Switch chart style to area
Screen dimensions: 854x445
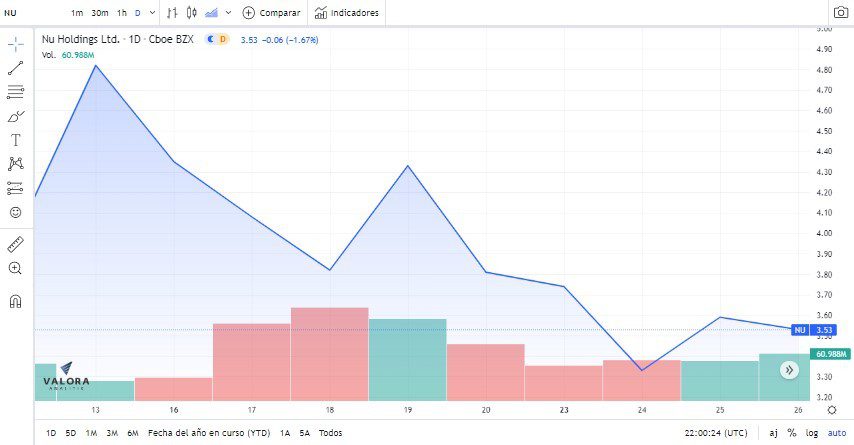pyautogui.click(x=211, y=13)
